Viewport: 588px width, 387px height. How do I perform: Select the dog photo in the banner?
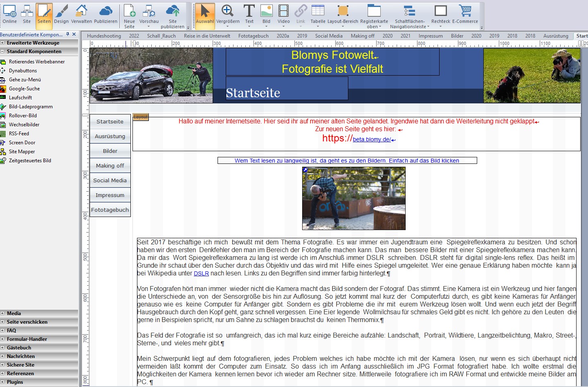(532, 75)
